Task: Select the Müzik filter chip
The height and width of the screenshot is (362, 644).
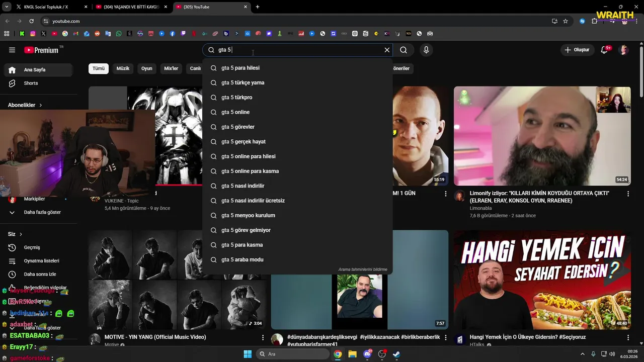Action: point(123,68)
